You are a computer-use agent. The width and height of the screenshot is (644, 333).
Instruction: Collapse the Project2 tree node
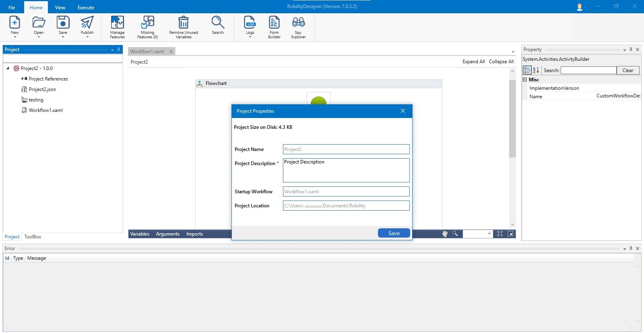point(8,68)
